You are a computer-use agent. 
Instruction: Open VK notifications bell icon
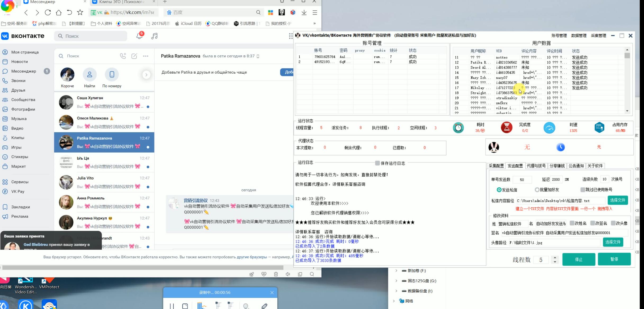tap(139, 36)
